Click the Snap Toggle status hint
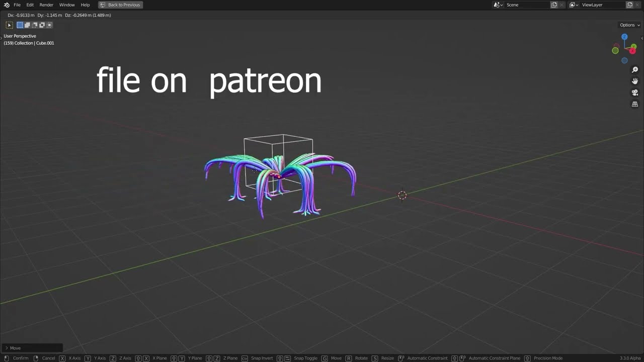 coord(305,358)
